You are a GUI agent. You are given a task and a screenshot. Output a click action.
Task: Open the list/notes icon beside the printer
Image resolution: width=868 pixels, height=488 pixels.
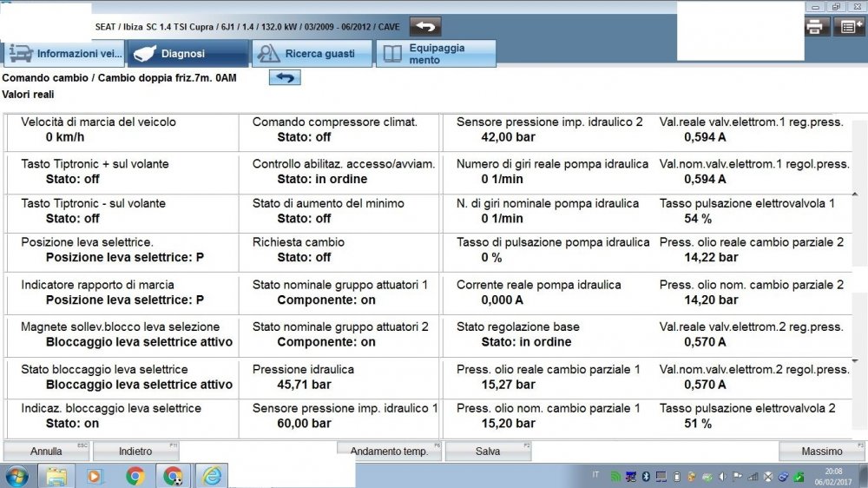coord(848,26)
